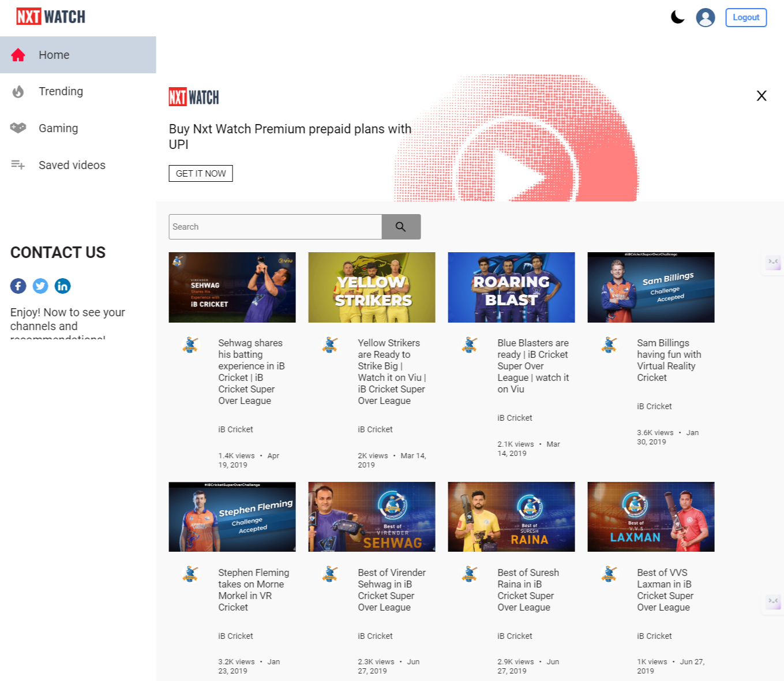Click 'Best of Virender Sehwag' video title

[x=392, y=590]
